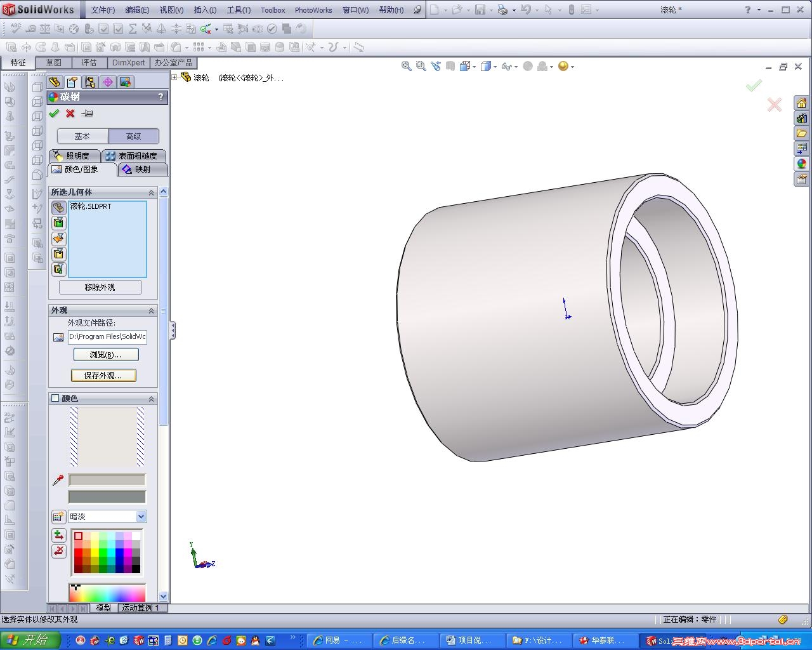
Task: Pick a color with the eyedropper tool
Action: pos(58,481)
